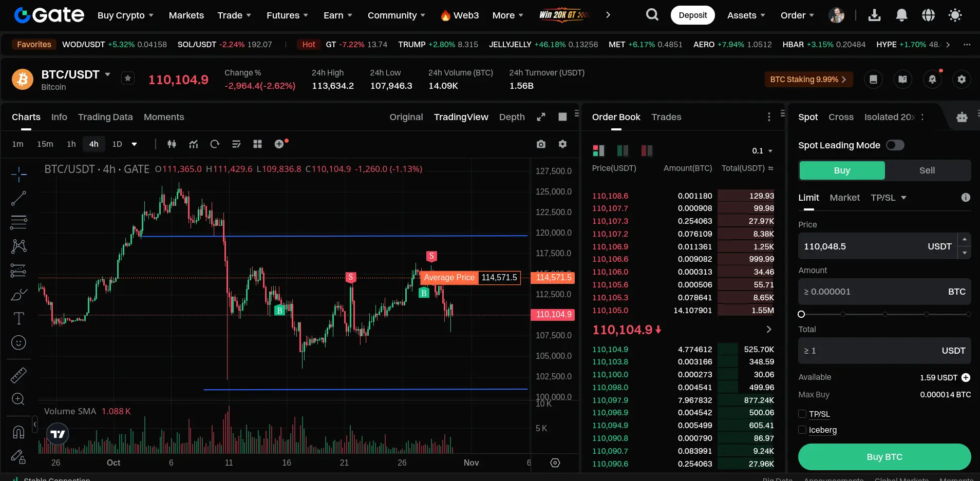Viewport: 980px width, 481px height.
Task: Open the order book three-dot menu
Action: point(769,117)
